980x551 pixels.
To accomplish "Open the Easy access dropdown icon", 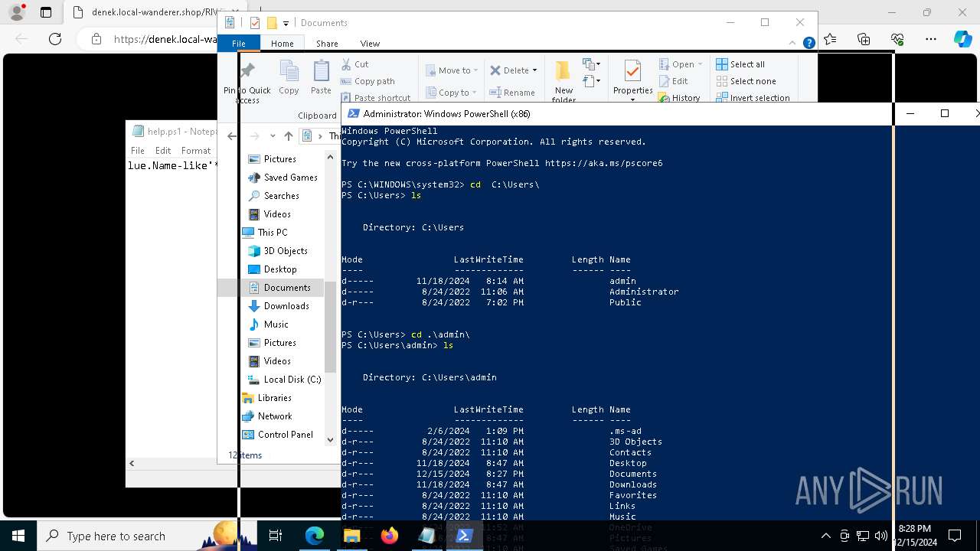I will coord(591,80).
